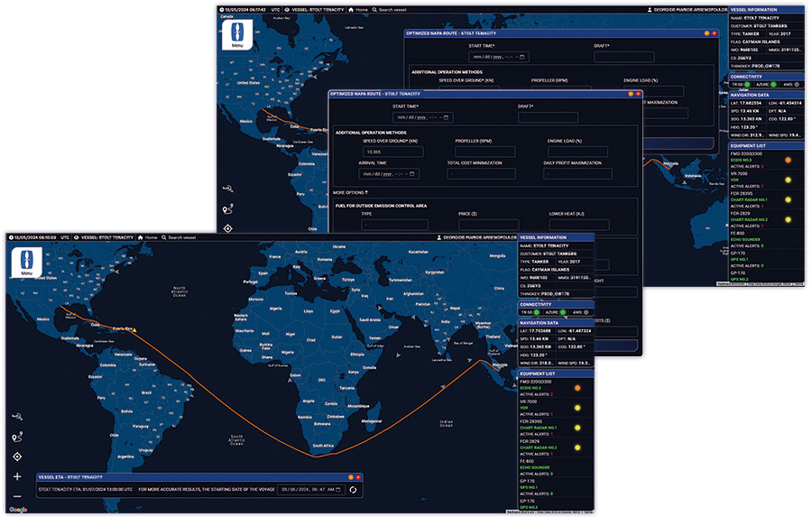
Task: Click user account icon in back window
Action: 650,9
